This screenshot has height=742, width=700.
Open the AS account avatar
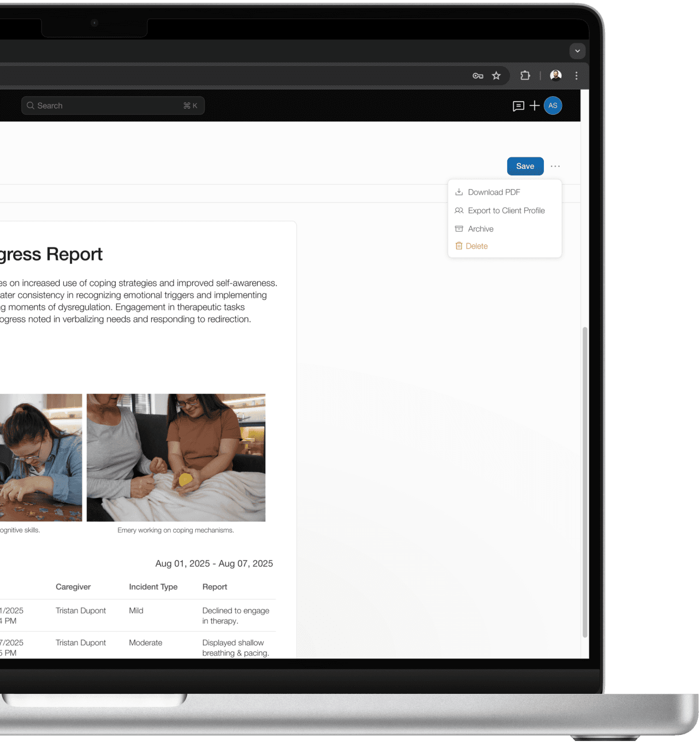553,105
